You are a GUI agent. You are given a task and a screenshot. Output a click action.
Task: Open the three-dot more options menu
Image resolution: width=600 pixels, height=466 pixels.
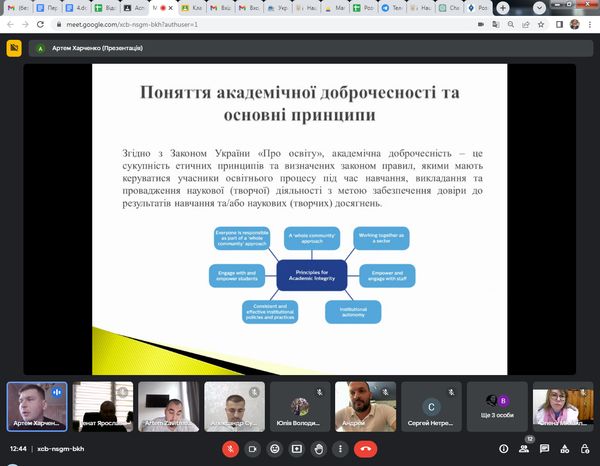[x=342, y=449]
